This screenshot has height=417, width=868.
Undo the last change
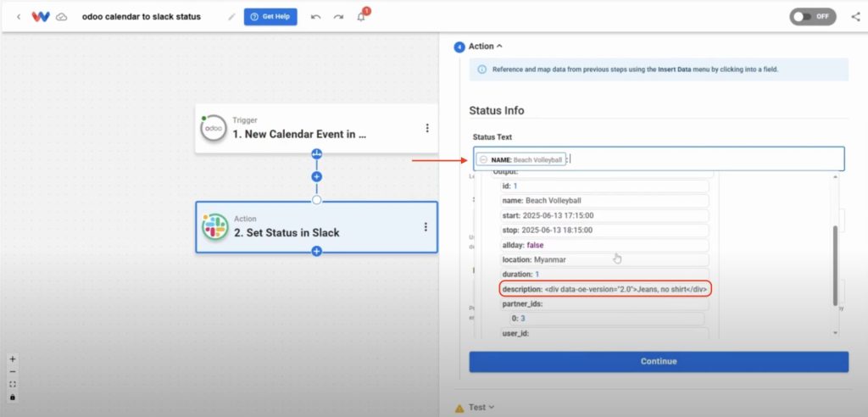315,17
